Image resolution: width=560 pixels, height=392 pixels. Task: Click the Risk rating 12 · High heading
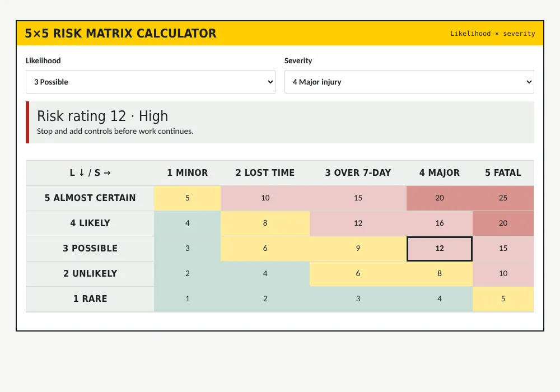coord(102,116)
